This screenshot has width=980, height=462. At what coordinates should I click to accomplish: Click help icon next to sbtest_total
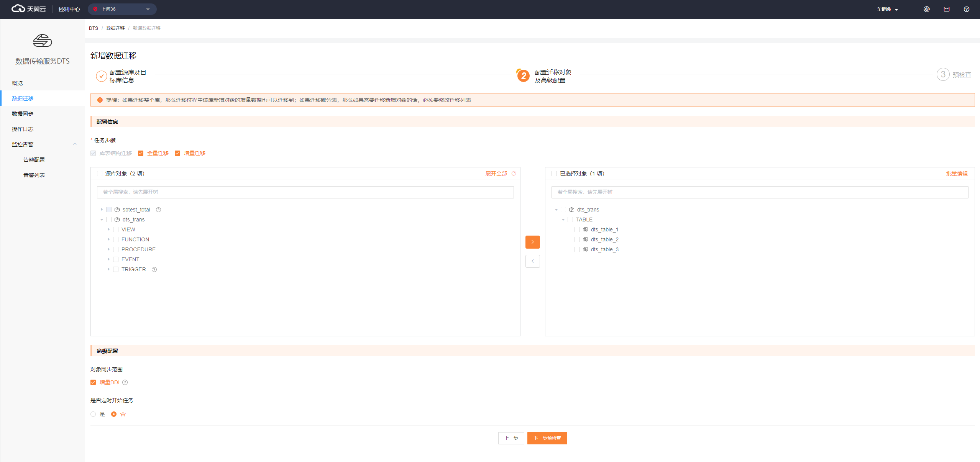click(158, 210)
